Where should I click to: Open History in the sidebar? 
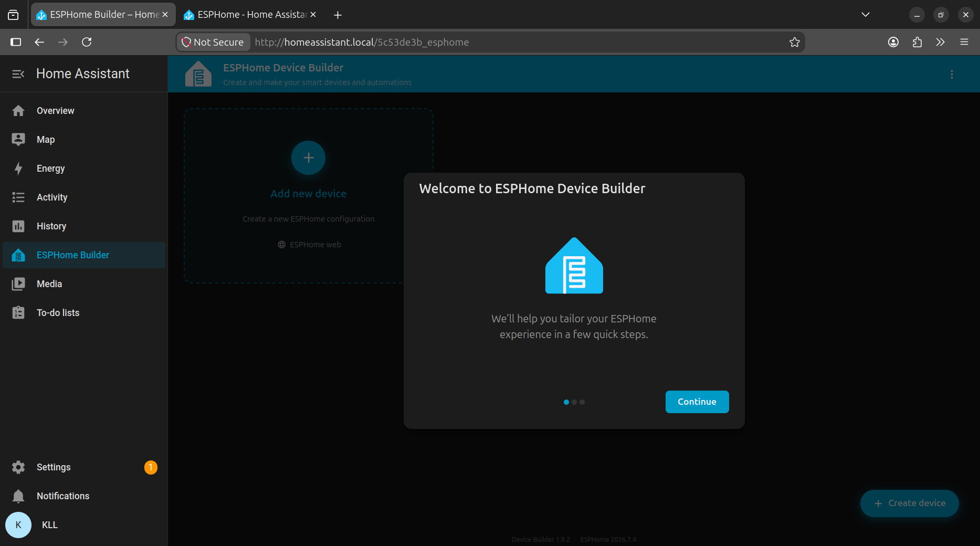coord(84,226)
